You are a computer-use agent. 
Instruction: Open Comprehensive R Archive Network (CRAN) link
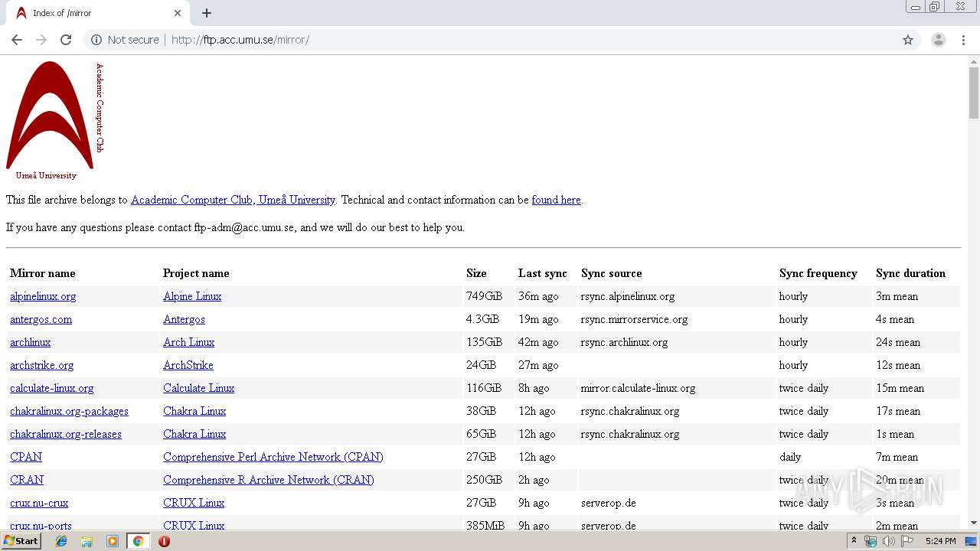[x=268, y=480]
